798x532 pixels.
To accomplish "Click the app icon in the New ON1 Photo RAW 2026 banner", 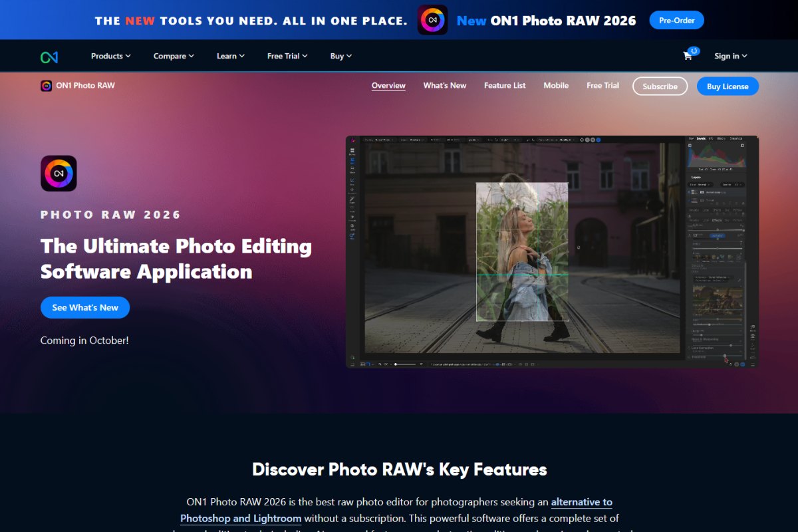I will (433, 20).
